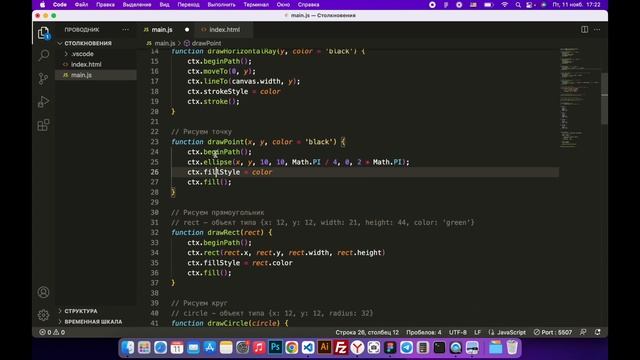
Task: Open the Справка menu
Action: [308, 5]
